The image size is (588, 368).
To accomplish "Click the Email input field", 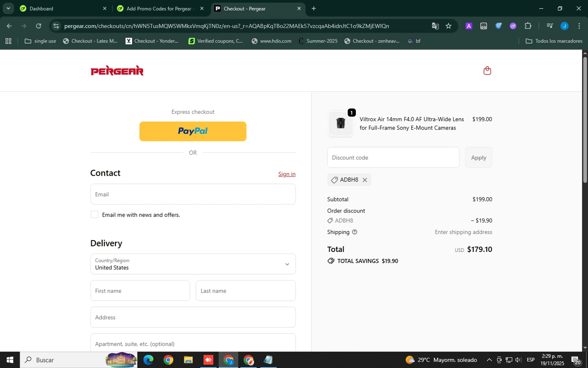I will point(193,194).
